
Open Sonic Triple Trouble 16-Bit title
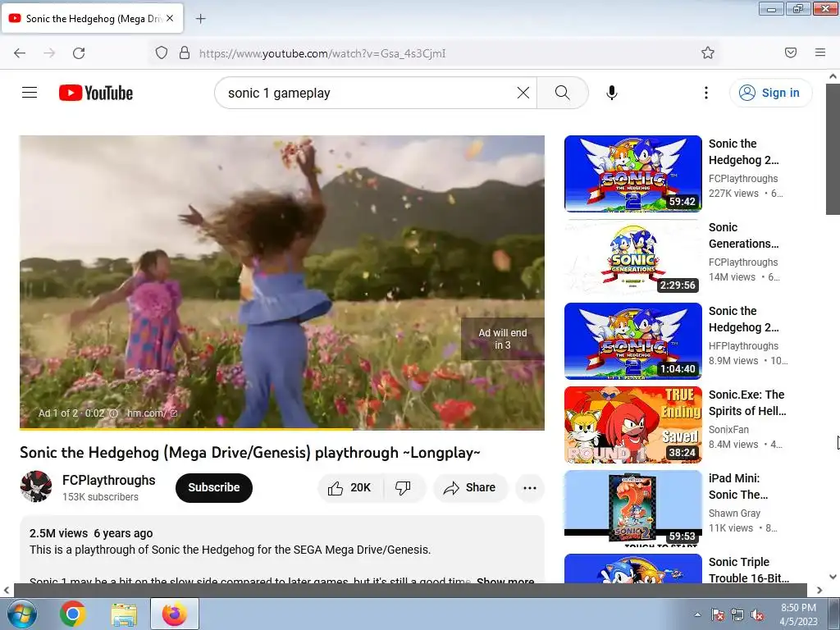click(x=748, y=569)
